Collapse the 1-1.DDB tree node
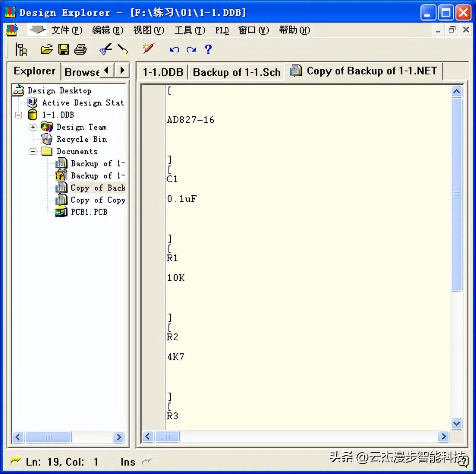 click(18, 115)
